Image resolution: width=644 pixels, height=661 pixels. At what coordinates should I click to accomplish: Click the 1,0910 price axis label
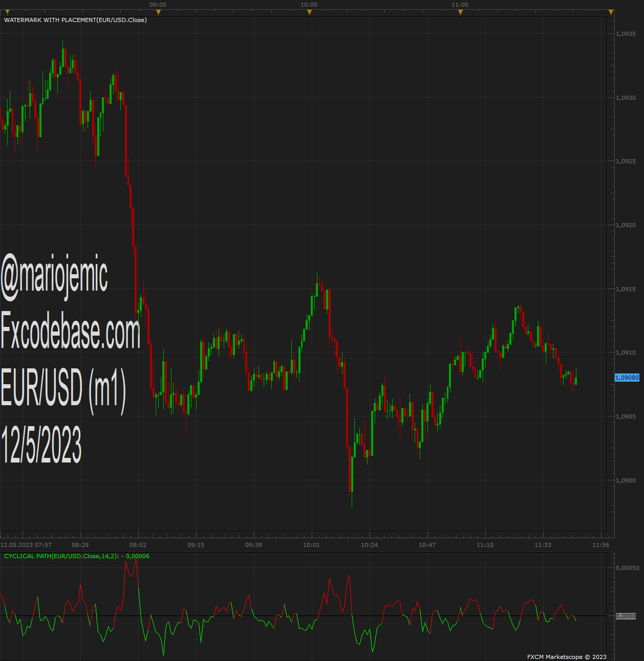[626, 352]
